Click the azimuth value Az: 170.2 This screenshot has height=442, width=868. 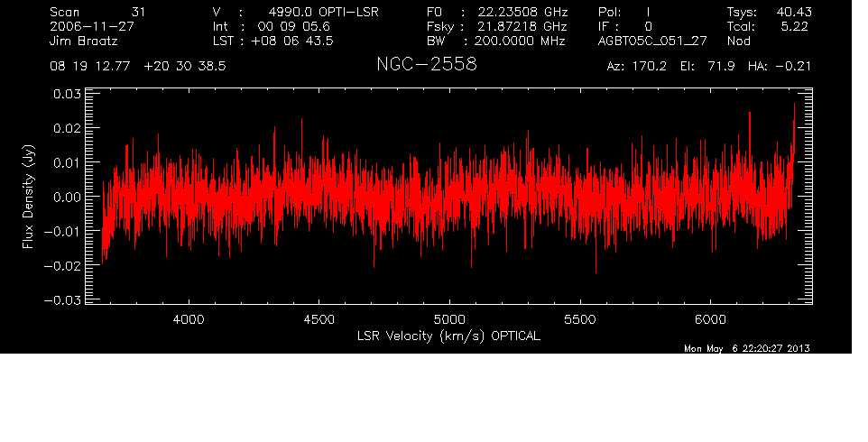[637, 67]
